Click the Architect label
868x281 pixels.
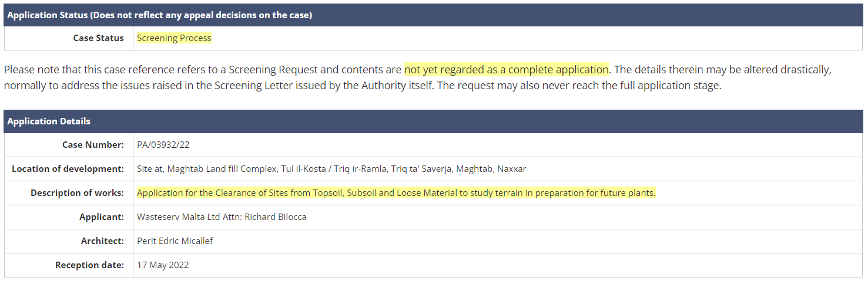(102, 241)
